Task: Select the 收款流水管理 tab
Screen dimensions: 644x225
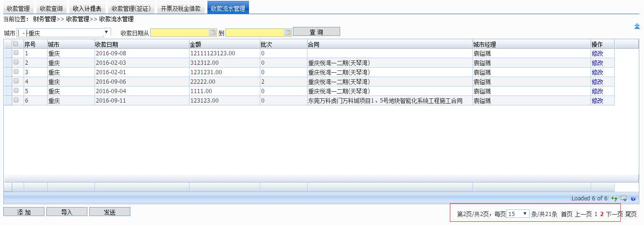Action: click(x=228, y=8)
